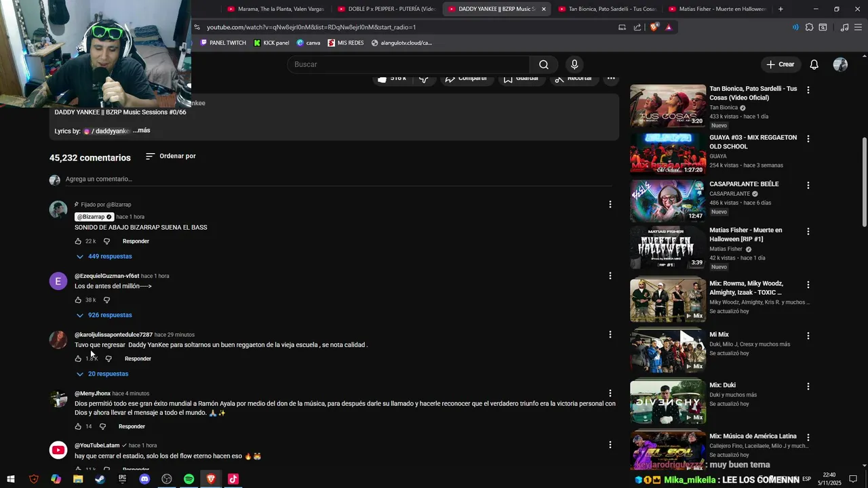Viewport: 868px width, 488px height.
Task: Expand 926 respuestas replies
Action: click(x=104, y=315)
